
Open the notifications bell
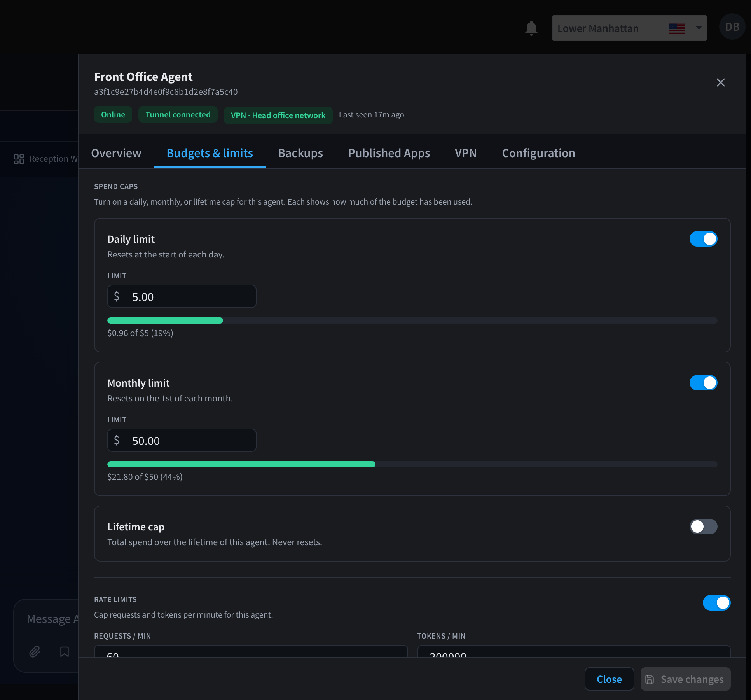point(531,28)
